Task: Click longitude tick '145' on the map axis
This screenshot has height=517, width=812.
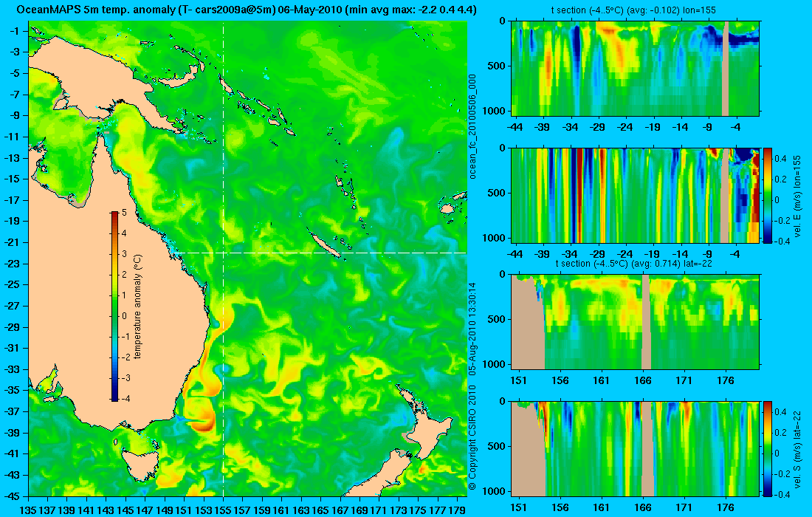Action: 125,510
